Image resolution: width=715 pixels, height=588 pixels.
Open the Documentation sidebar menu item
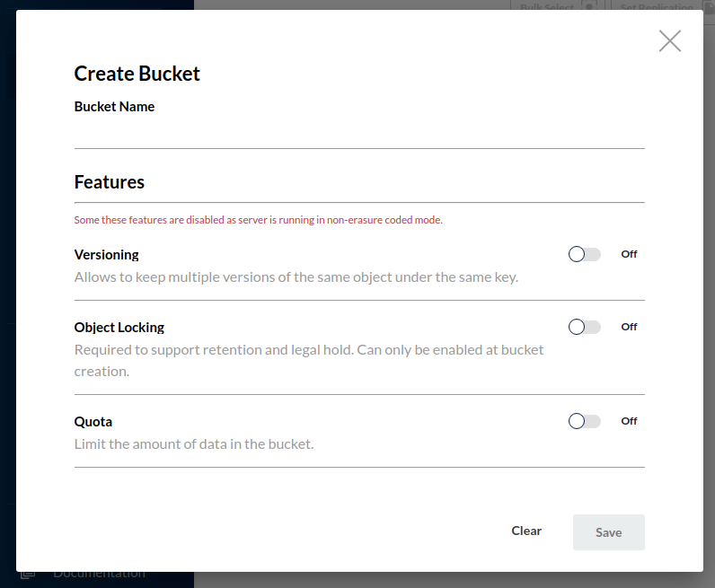tap(99, 574)
